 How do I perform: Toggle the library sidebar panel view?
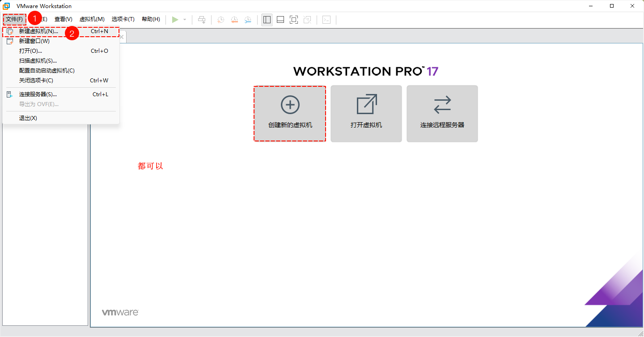(x=267, y=20)
